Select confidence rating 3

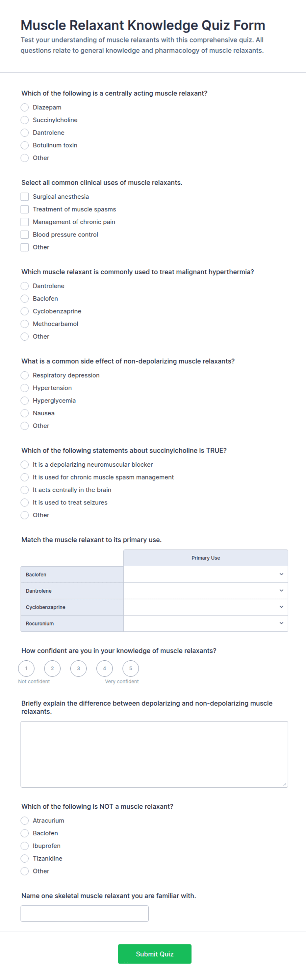[78, 669]
